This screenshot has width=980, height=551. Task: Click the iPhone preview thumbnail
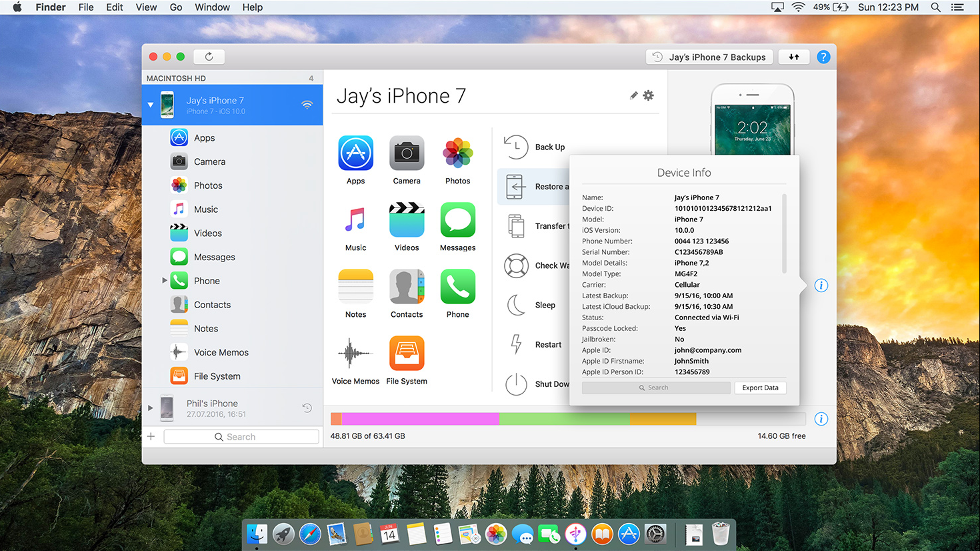[x=753, y=120]
